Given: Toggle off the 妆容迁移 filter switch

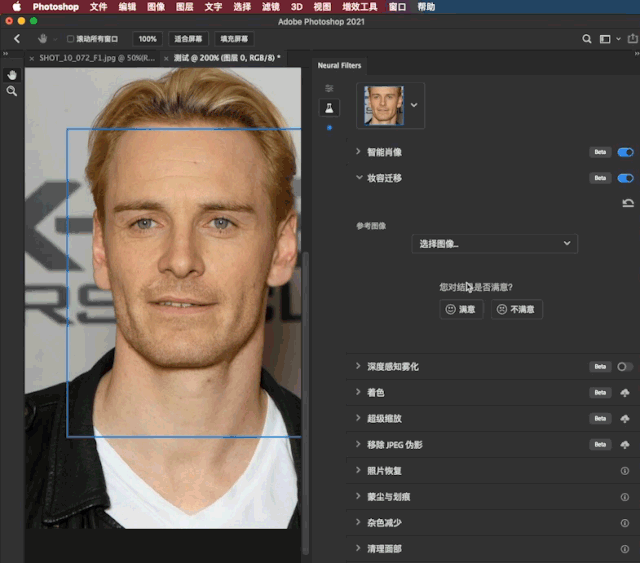Looking at the screenshot, I should [625, 178].
